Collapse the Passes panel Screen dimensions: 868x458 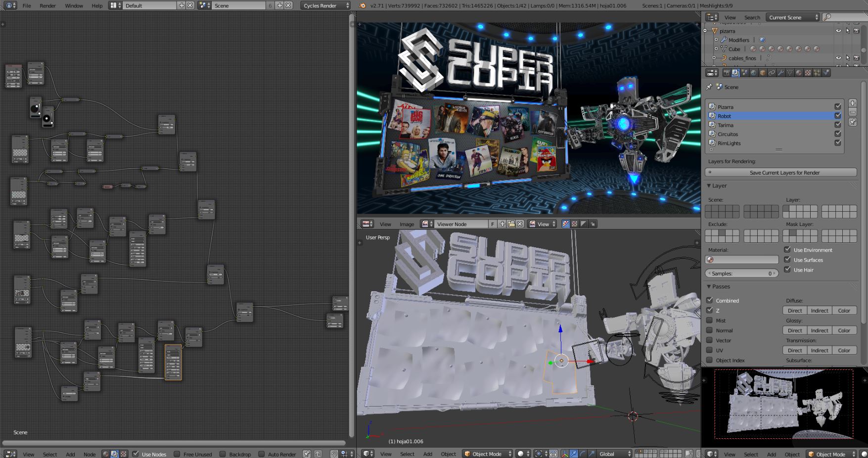[x=709, y=287]
